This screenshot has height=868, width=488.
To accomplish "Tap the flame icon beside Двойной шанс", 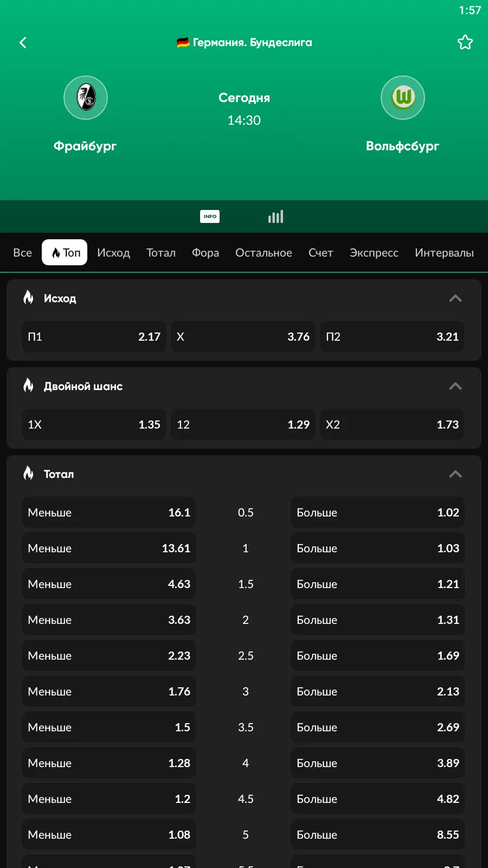I will 29,385.
